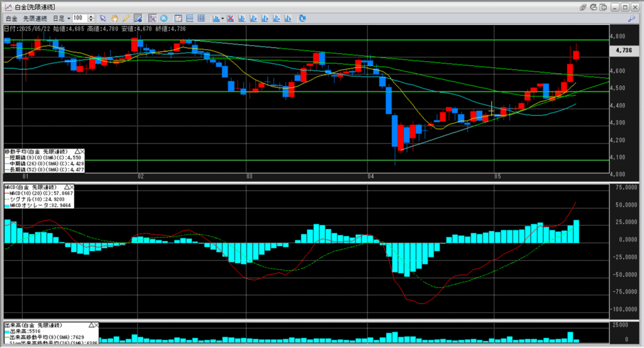The image size is (644, 348).
Task: Click the trend line drawing tool
Action: click(136, 18)
